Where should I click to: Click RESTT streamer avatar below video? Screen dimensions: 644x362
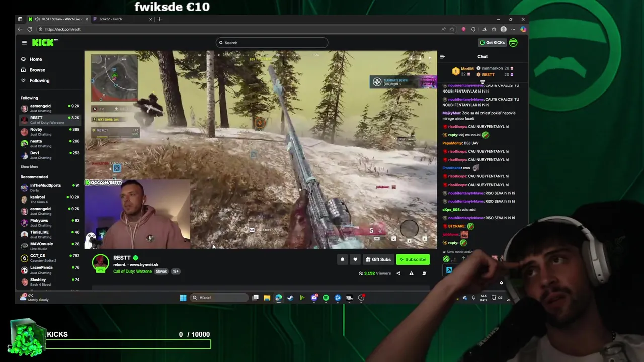point(100,263)
